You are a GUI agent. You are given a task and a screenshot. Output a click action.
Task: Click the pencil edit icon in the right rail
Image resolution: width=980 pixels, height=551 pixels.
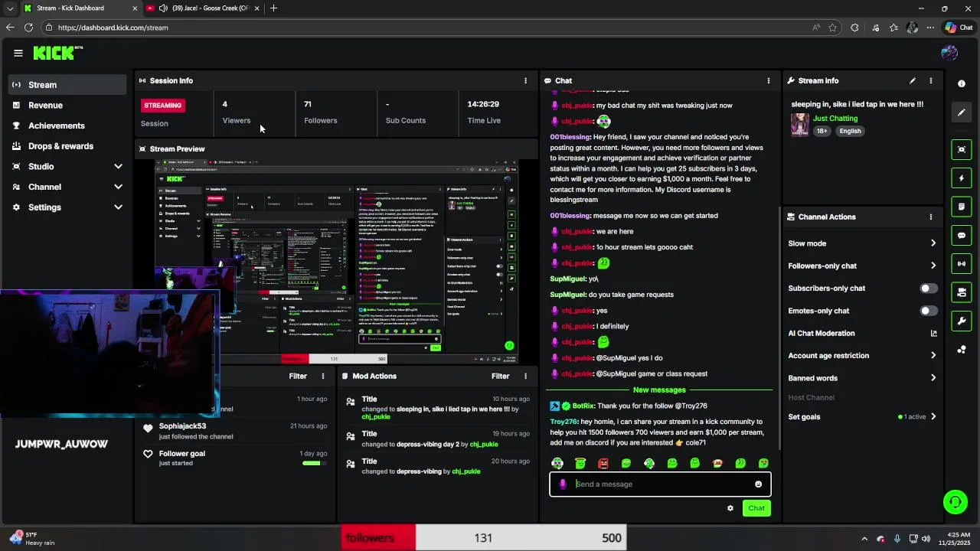962,112
